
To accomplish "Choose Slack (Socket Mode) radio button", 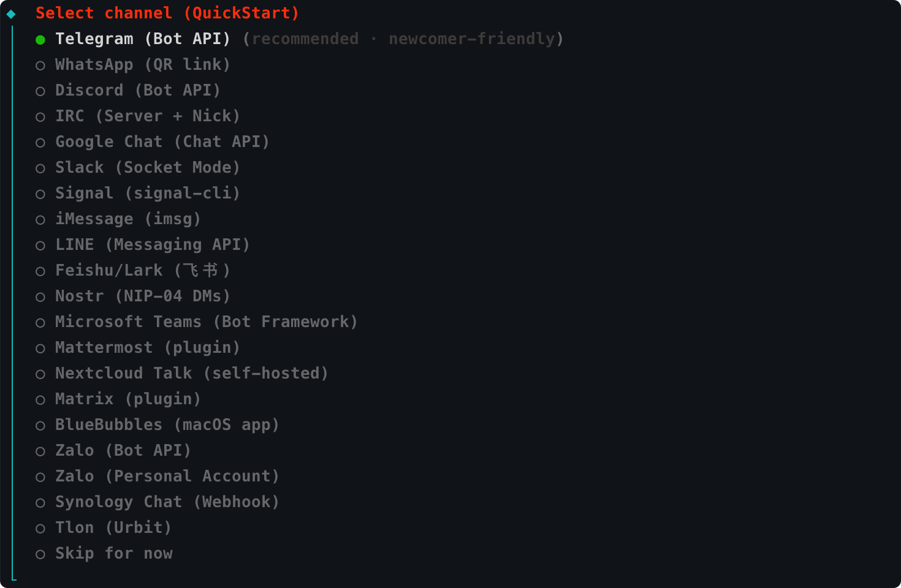I will (x=40, y=168).
